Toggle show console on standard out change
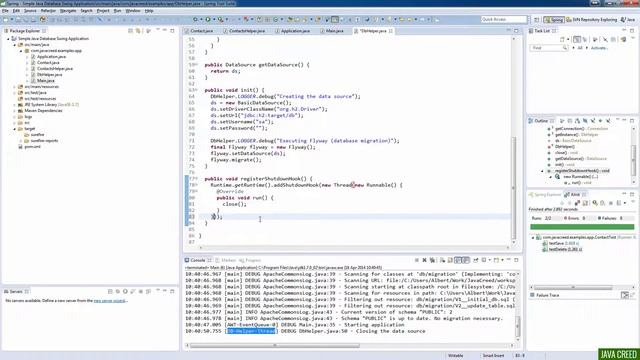This screenshot has height=360, width=640. 458,260
